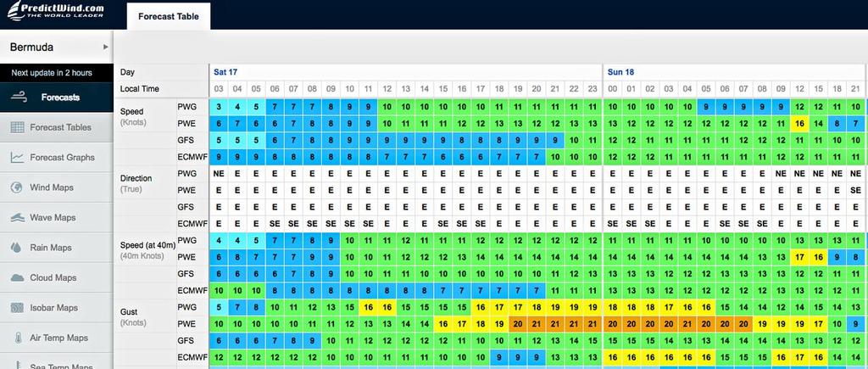Image resolution: width=868 pixels, height=369 pixels.
Task: Open Cloud Maps cloud icon
Action: pyautogui.click(x=17, y=277)
